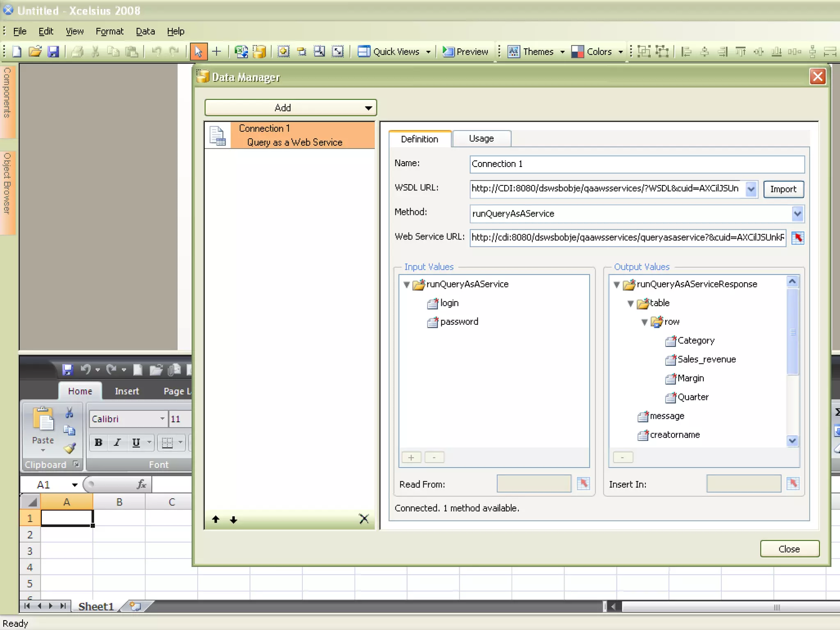This screenshot has width=840, height=630.
Task: Select login input value item
Action: pyautogui.click(x=443, y=303)
